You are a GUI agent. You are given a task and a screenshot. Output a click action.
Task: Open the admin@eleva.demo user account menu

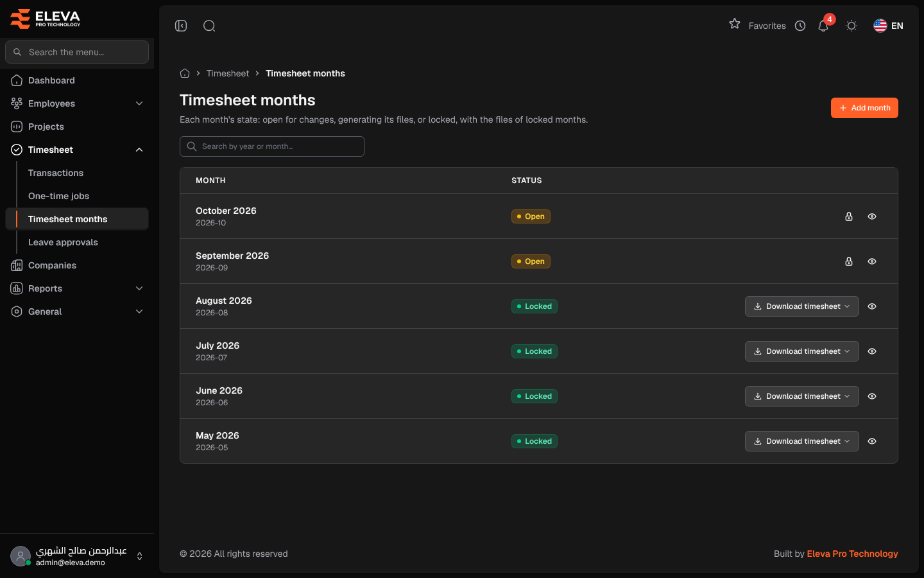tap(77, 556)
